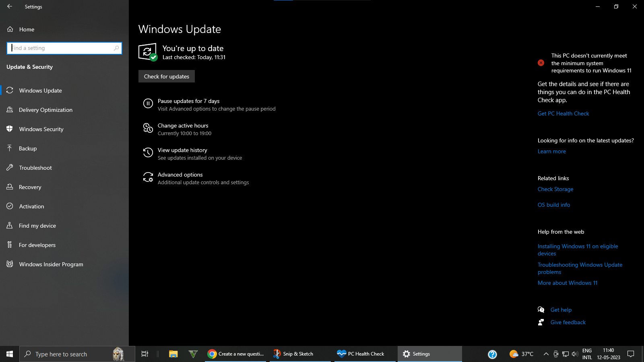
Task: Click the Activation checkmark circle icon
Action: (10, 206)
